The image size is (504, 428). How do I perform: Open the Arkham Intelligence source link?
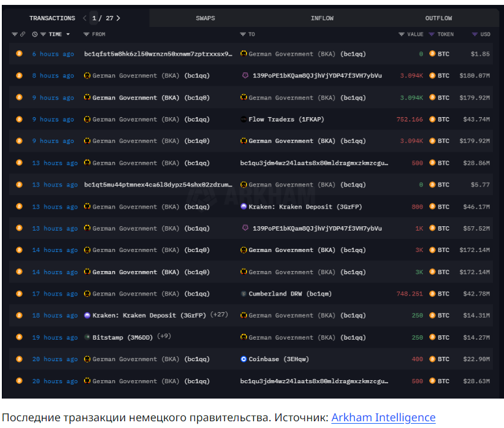tap(383, 418)
